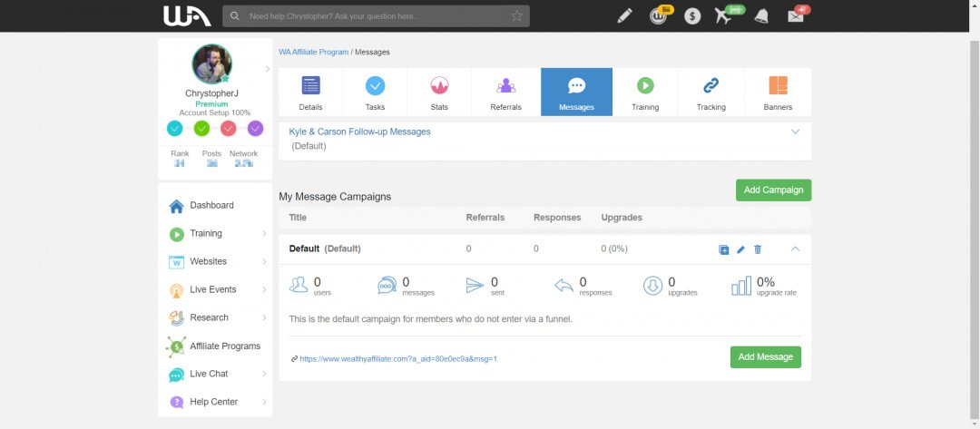Delete the Default campaign trash icon

[x=758, y=249]
